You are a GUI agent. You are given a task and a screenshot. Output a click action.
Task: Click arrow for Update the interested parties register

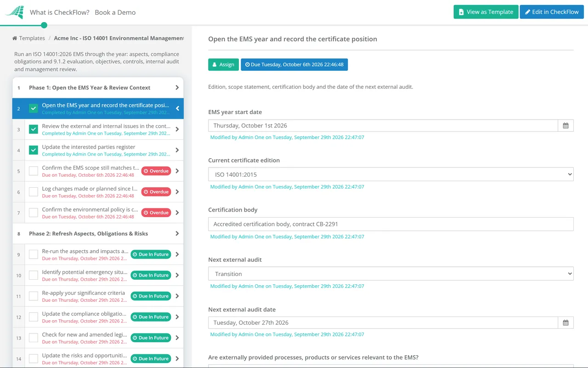(177, 150)
